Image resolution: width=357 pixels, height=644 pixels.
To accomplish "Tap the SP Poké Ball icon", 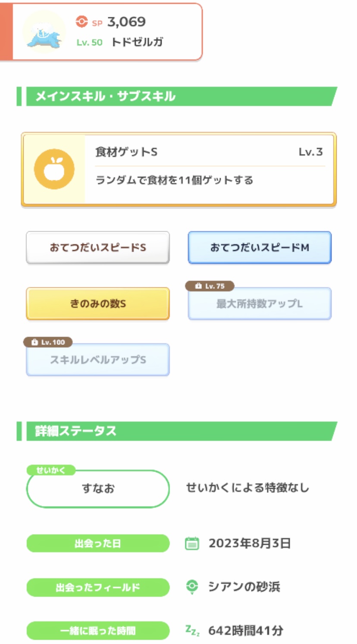I will 81,22.
